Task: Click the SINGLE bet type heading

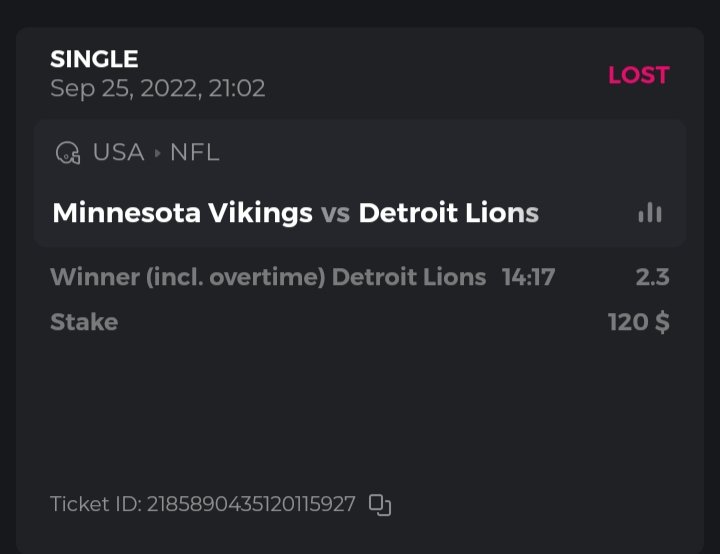Action: point(94,60)
